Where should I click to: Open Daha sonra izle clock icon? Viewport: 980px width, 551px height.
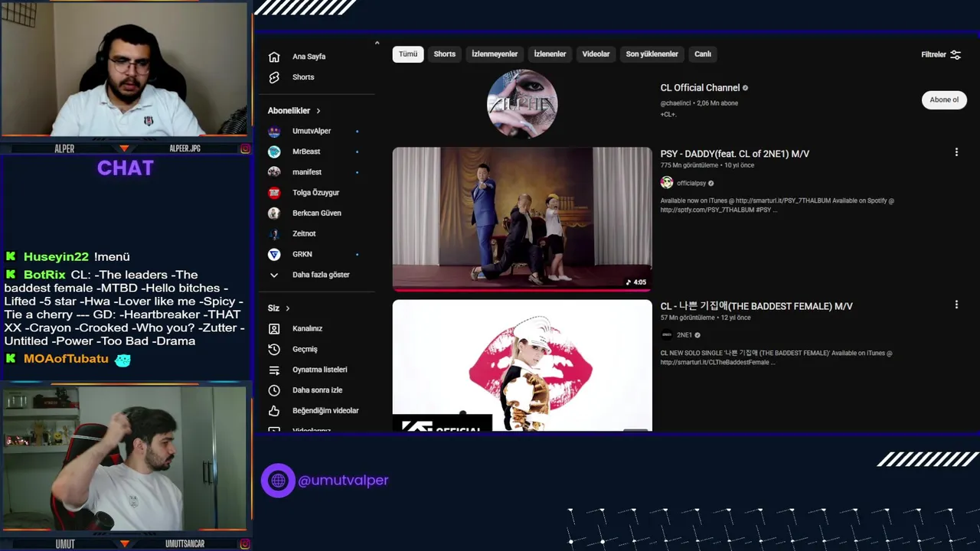[x=274, y=390]
